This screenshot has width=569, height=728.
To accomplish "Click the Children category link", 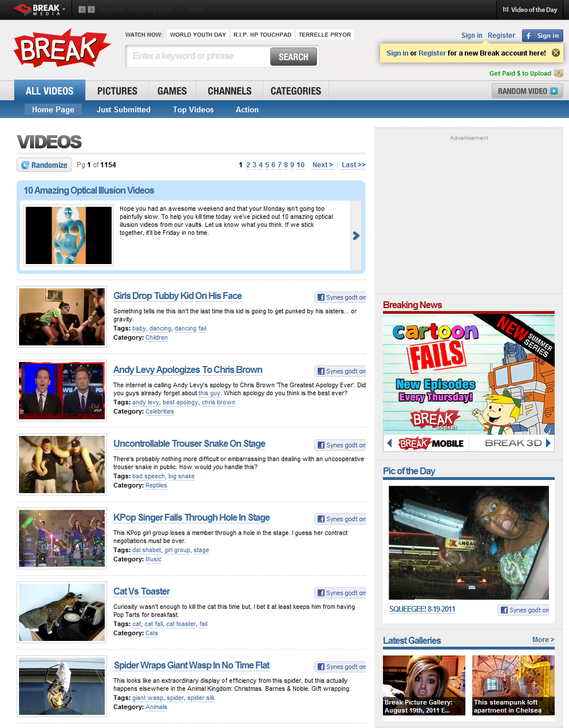I will (x=156, y=338).
